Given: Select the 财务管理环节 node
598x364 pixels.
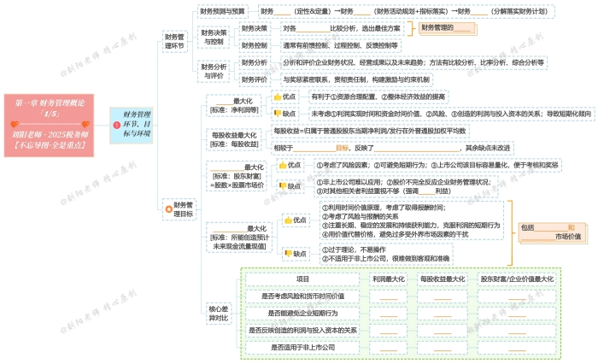Looking at the screenshot, I should (175, 40).
